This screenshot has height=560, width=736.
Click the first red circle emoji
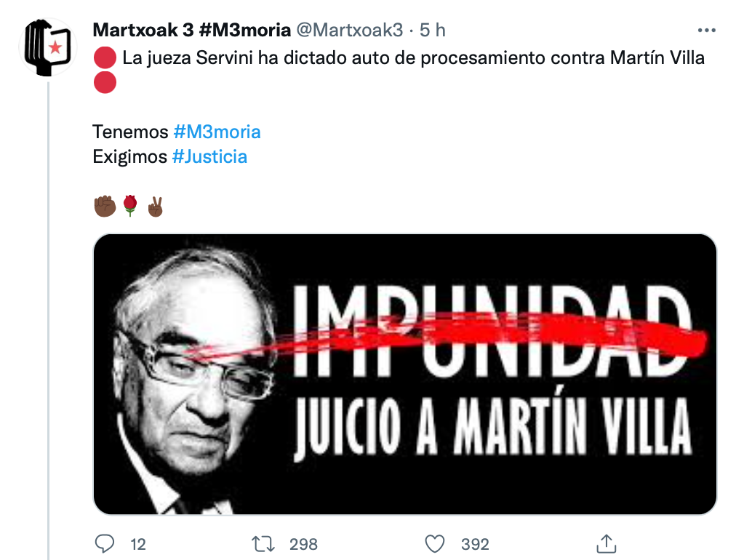coord(105,57)
